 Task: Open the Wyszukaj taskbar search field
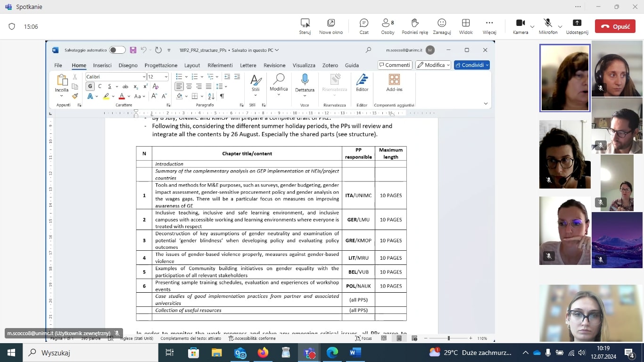coord(90,353)
